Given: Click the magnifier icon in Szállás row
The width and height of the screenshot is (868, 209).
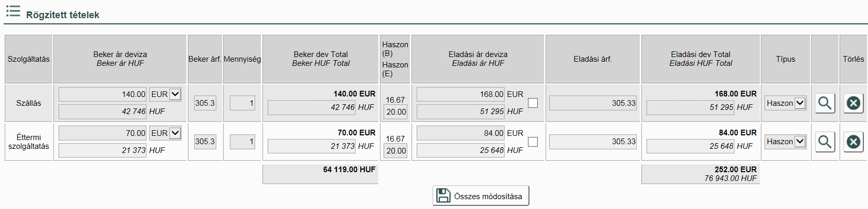Looking at the screenshot, I should point(825,103).
